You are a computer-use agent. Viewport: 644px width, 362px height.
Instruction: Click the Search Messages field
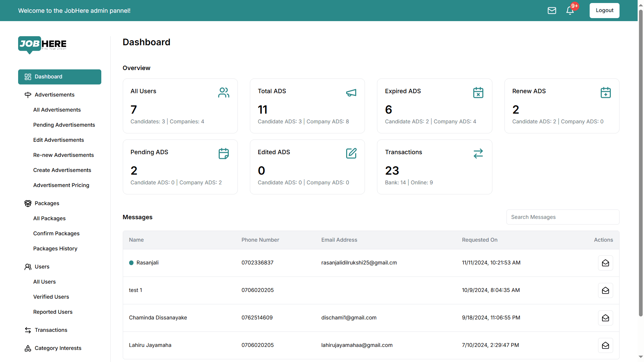coord(562,217)
